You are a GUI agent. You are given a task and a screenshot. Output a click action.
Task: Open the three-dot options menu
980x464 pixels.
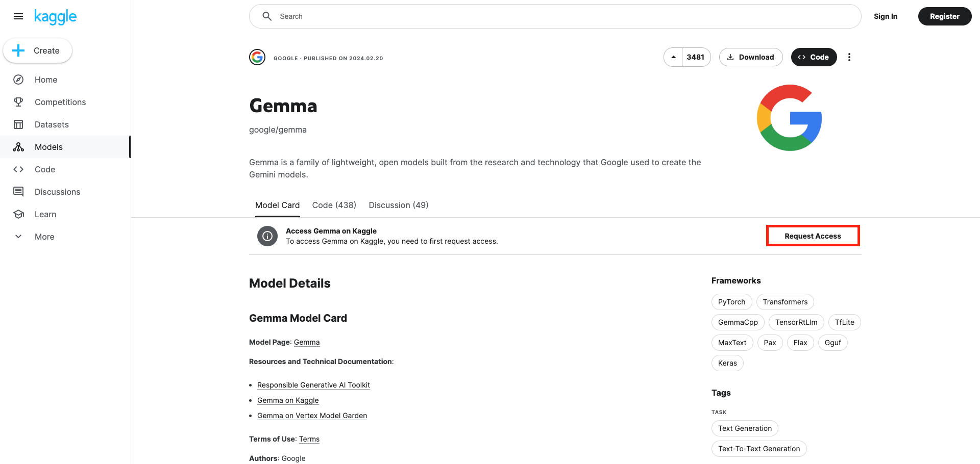tap(849, 57)
